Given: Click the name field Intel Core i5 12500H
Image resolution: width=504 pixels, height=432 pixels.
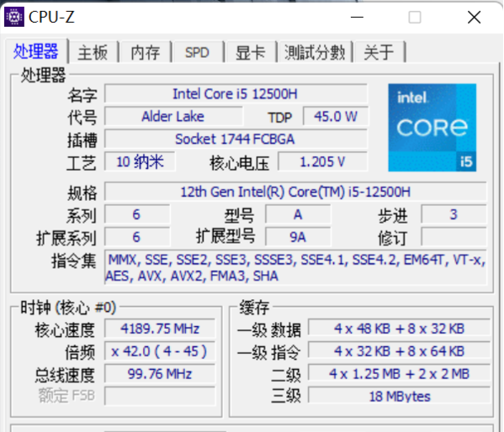Looking at the screenshot, I should 236,94.
